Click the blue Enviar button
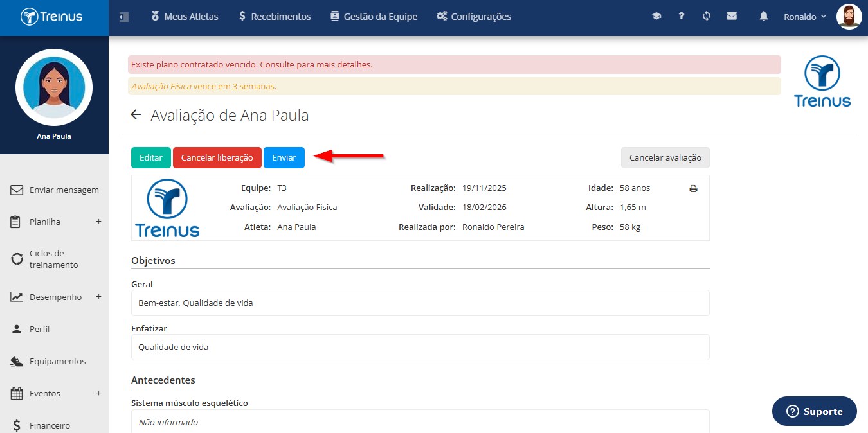 tap(284, 157)
